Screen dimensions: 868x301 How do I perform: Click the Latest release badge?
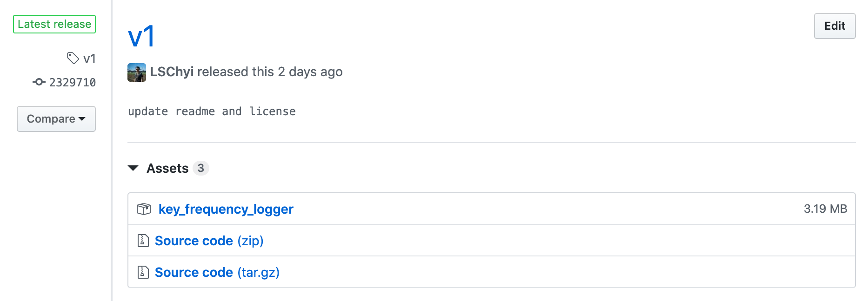click(54, 24)
